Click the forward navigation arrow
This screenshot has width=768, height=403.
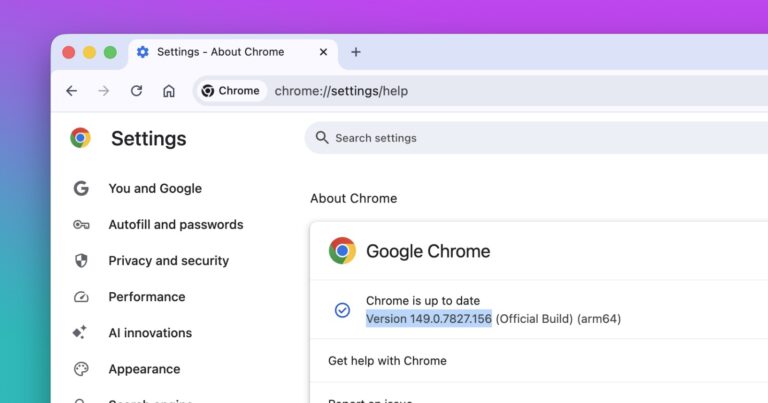103,91
